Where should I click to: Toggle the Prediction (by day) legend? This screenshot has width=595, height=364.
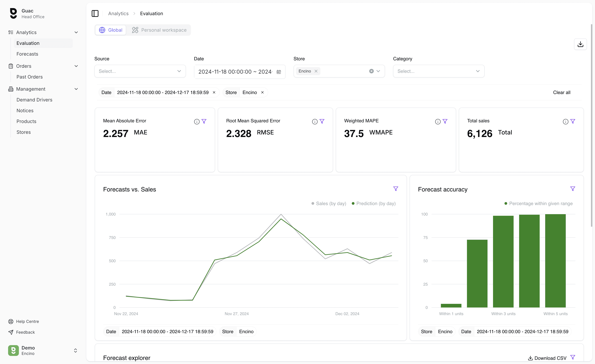pyautogui.click(x=374, y=203)
